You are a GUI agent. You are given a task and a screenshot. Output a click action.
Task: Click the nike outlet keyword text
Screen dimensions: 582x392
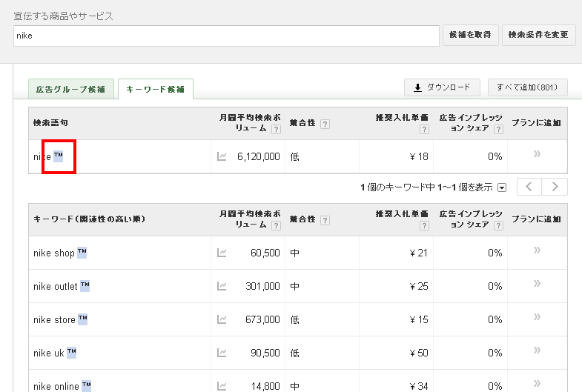(x=56, y=287)
